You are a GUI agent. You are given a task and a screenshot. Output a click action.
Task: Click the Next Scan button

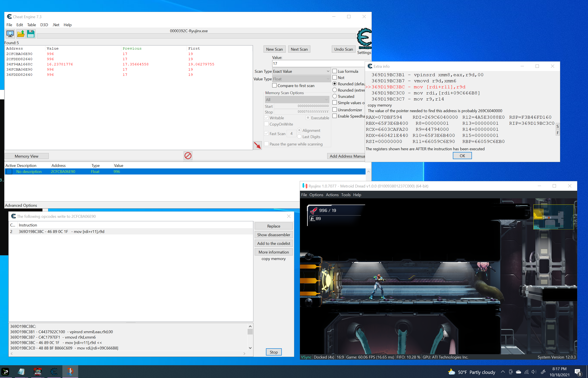tap(299, 49)
